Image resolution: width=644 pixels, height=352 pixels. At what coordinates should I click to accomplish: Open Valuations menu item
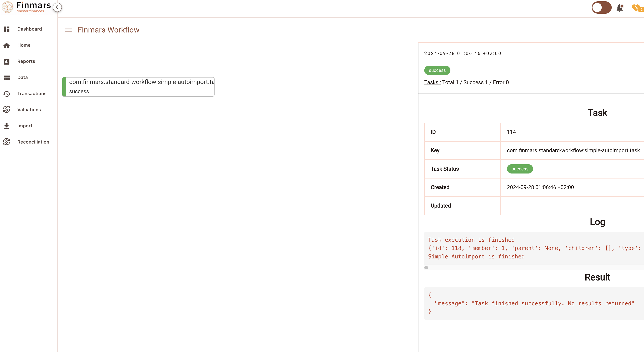pyautogui.click(x=29, y=110)
